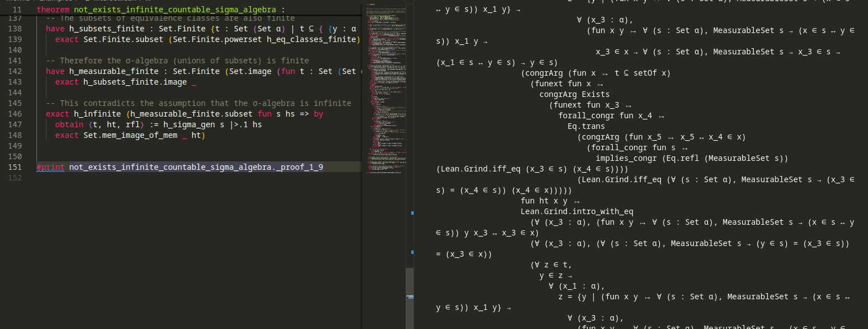Image resolution: width=868 pixels, height=329 pixels.
Task: Click Lean.Grind.intro_with_eq in the infoview
Action: coord(576,211)
